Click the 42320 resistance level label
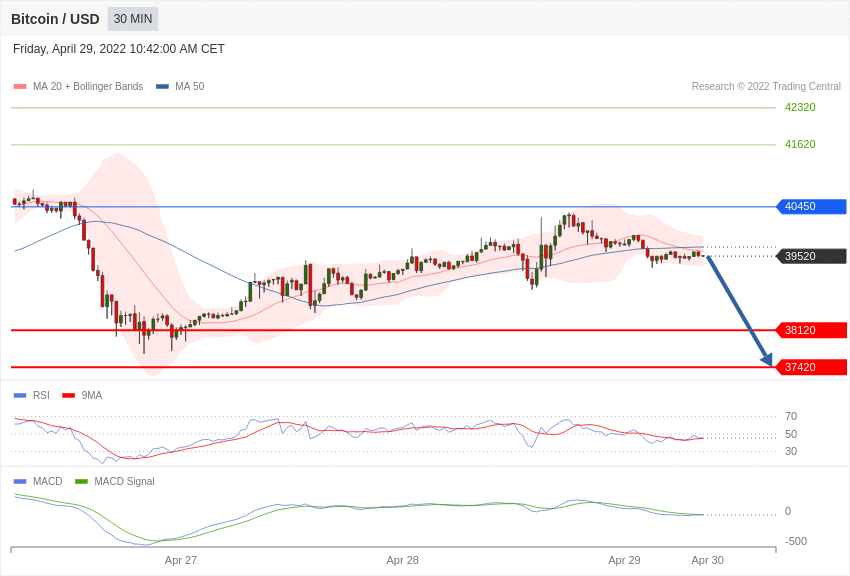The image size is (850, 576). point(800,107)
